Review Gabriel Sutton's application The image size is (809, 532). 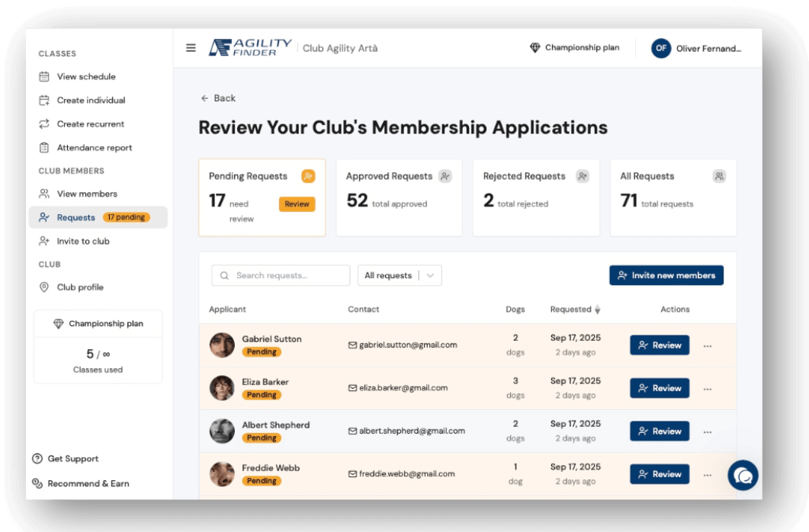(x=660, y=345)
